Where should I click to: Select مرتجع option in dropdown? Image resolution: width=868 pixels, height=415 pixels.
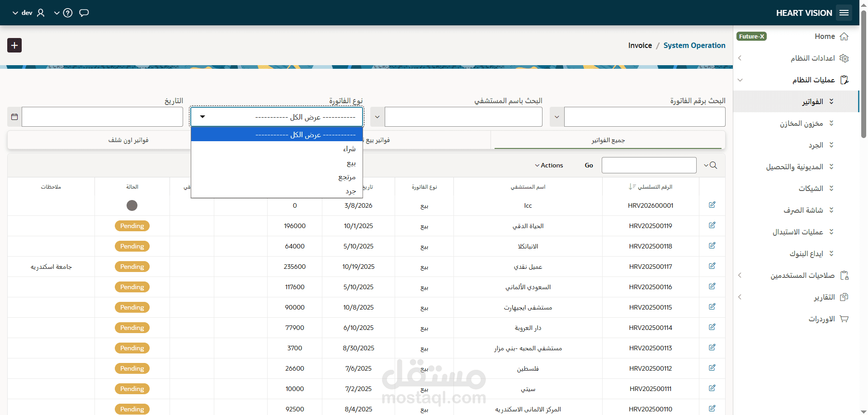pos(277,177)
